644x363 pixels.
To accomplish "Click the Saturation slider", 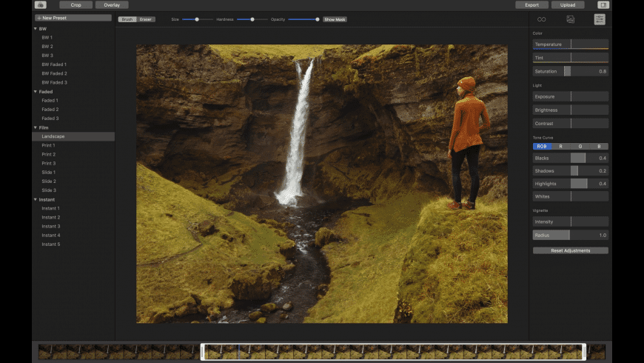I will click(x=570, y=71).
